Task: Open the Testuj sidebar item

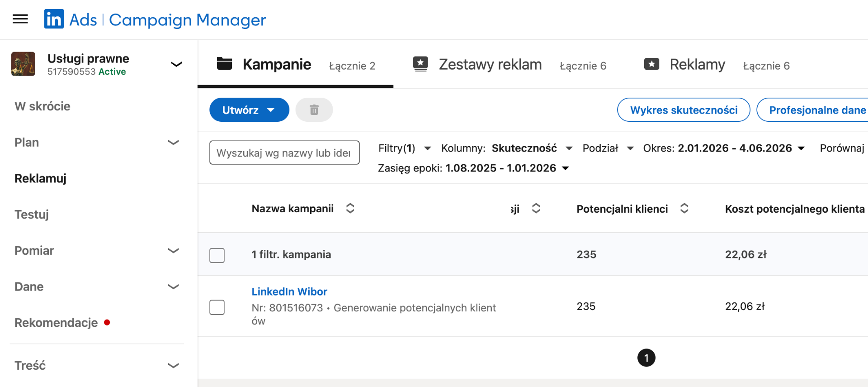Action: 32,215
